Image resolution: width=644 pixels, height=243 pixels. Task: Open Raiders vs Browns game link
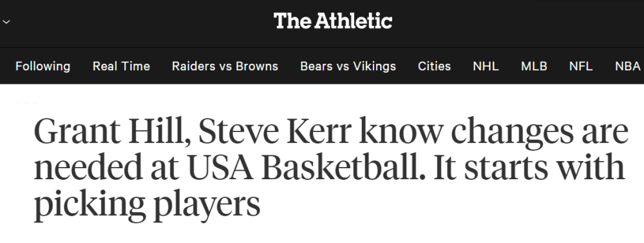[225, 66]
